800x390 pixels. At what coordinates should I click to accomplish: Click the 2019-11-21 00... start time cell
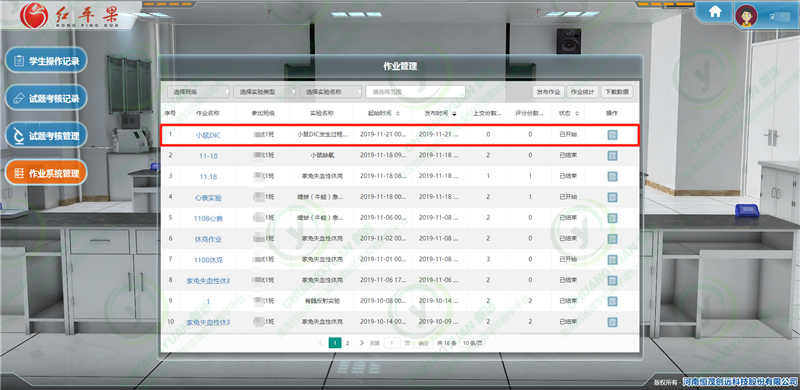[x=383, y=134]
